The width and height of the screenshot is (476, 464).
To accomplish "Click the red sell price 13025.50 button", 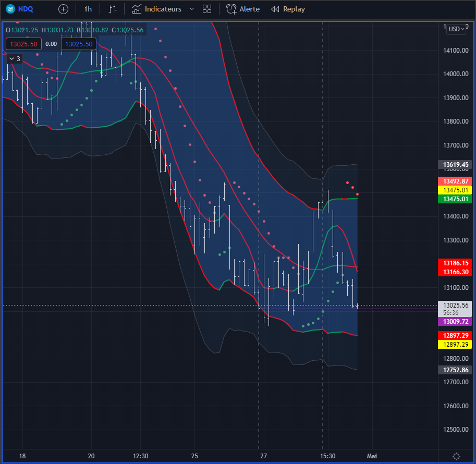I will tap(23, 44).
